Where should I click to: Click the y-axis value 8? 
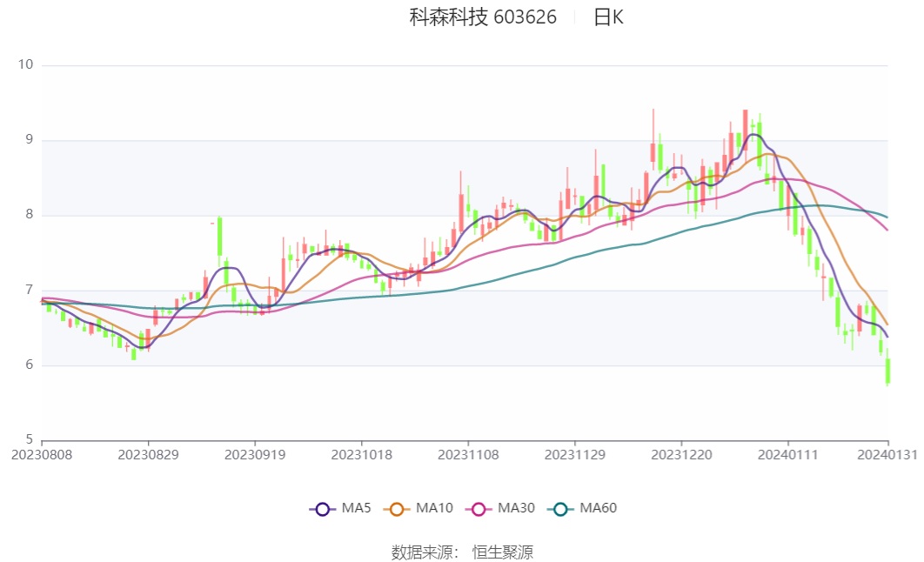(x=30, y=215)
